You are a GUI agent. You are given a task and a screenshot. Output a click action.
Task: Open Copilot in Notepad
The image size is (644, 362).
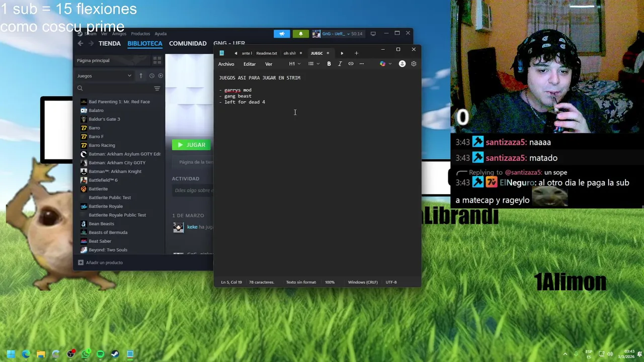click(382, 64)
